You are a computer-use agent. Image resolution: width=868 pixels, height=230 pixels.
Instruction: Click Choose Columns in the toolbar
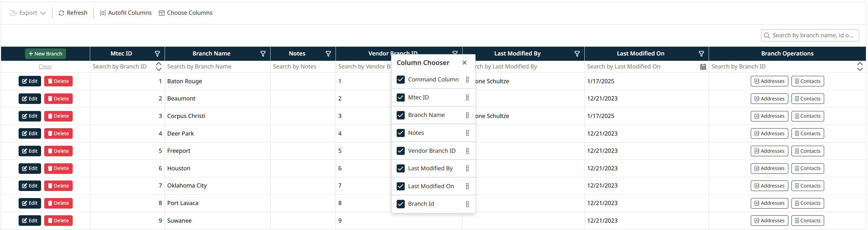pos(186,13)
